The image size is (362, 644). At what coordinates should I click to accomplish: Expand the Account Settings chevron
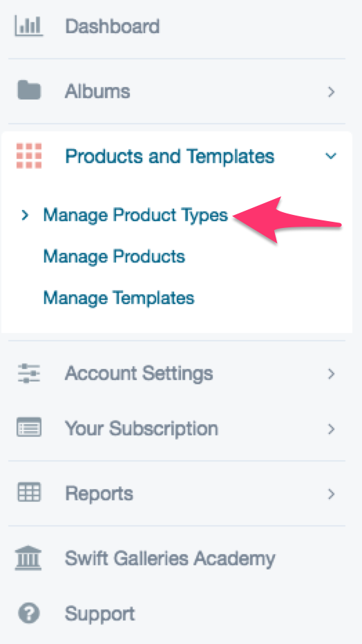tap(331, 374)
